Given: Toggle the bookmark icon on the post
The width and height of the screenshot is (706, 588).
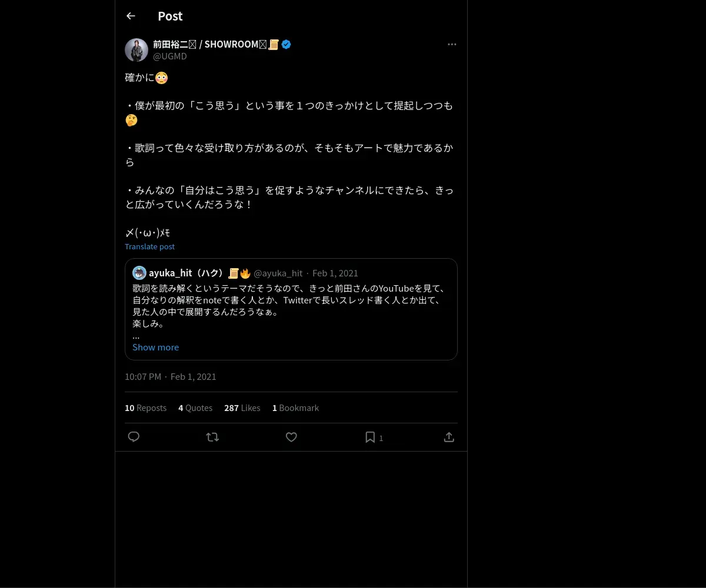Looking at the screenshot, I should pos(370,437).
